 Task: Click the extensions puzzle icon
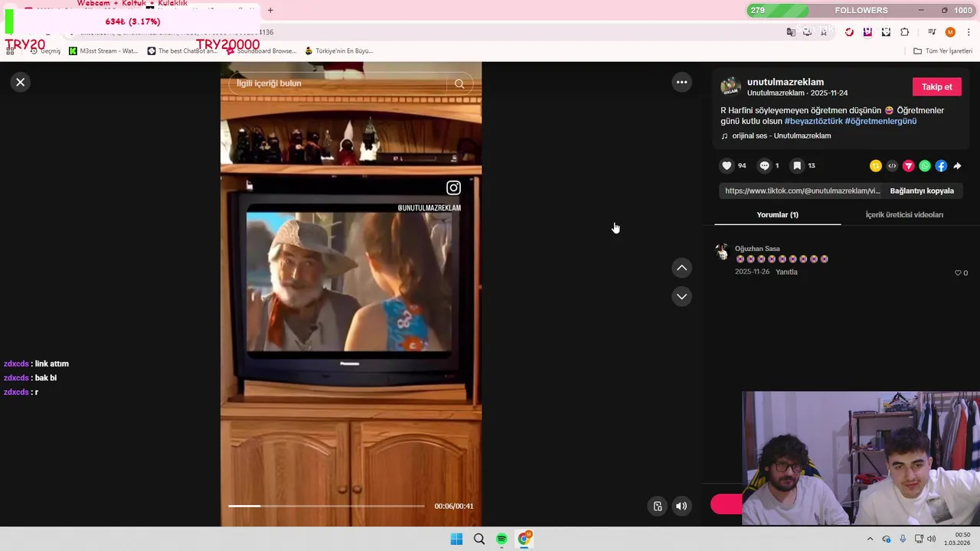(905, 32)
